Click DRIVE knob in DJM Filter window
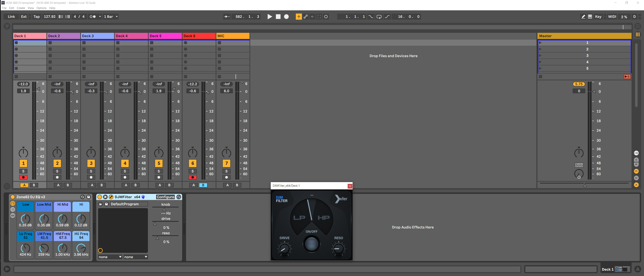The width and height of the screenshot is (644, 276). (x=284, y=249)
